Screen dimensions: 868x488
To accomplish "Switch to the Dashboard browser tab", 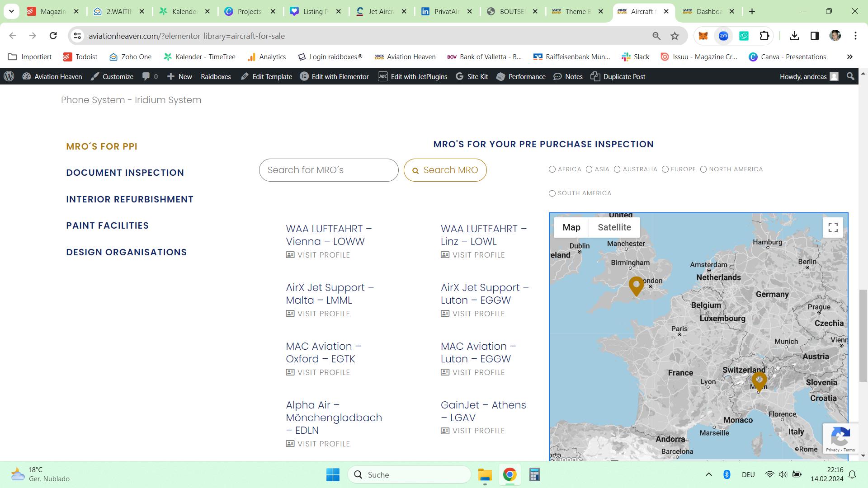I will pyautogui.click(x=708, y=12).
